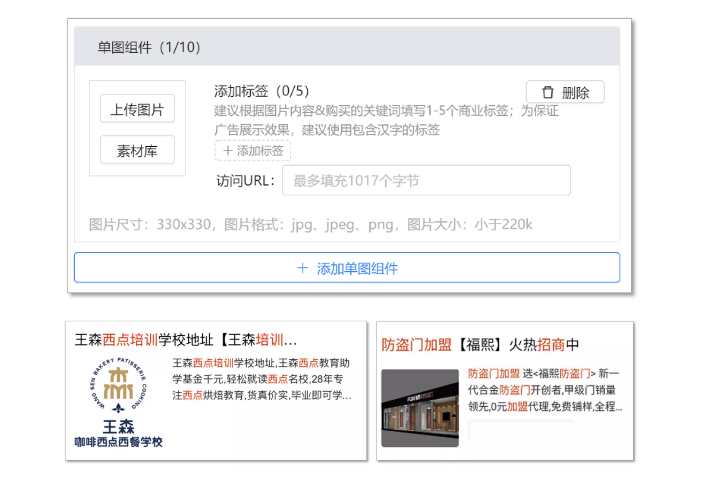Click the plus icon in 添加单图组件
The width and height of the screenshot is (709, 495).
pos(303,268)
